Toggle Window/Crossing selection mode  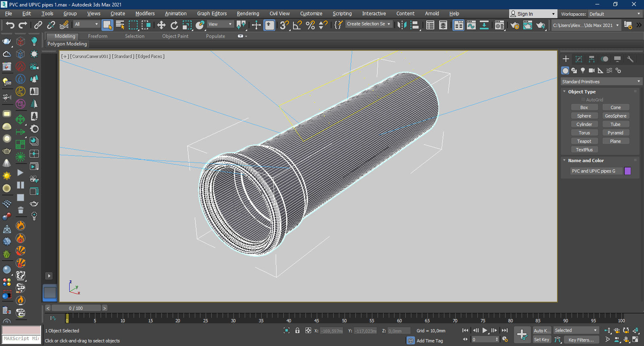[146, 25]
